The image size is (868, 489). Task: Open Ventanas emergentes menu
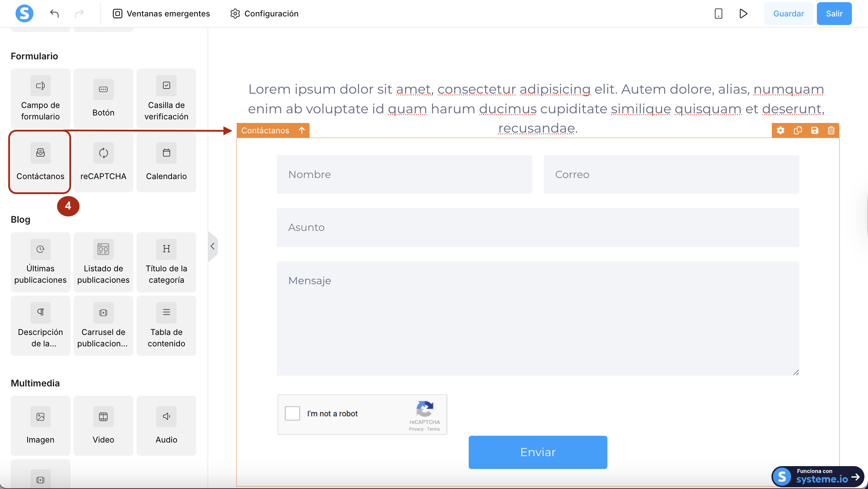click(x=161, y=14)
